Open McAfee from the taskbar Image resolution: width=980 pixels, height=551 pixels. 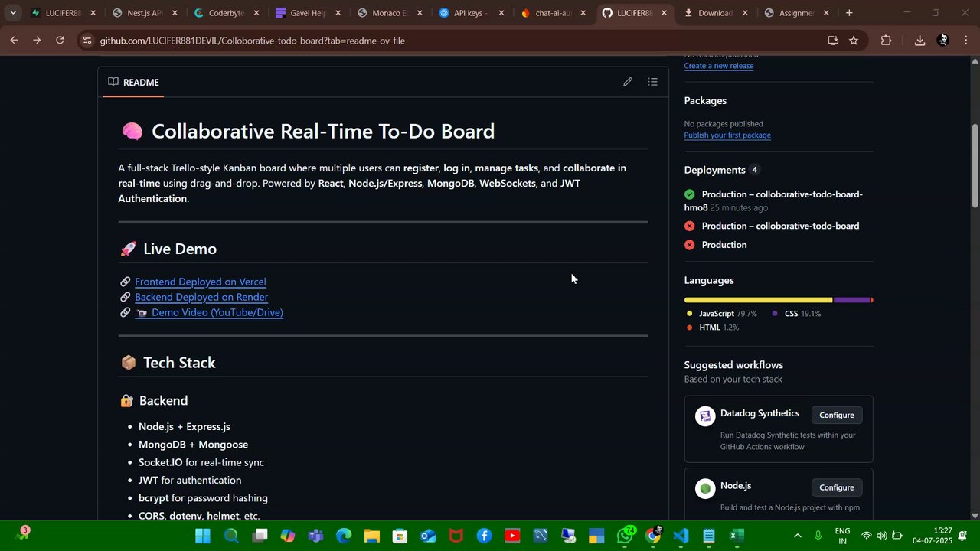click(x=456, y=536)
